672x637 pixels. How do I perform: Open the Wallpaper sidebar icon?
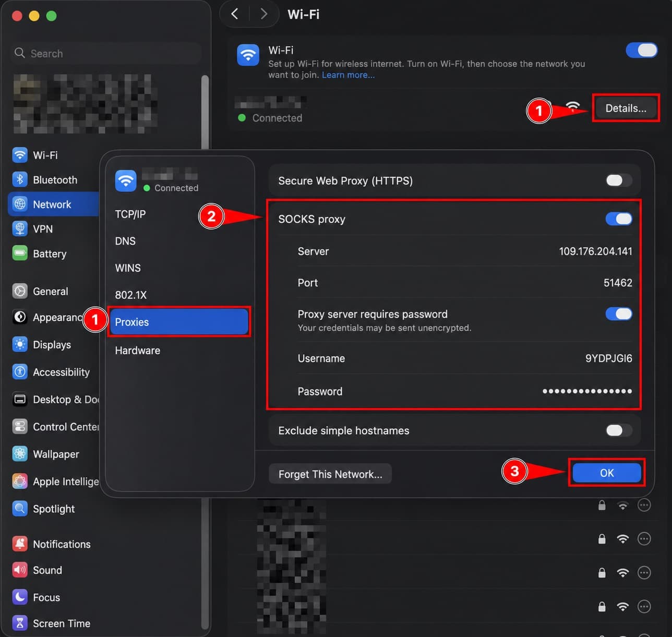20,454
